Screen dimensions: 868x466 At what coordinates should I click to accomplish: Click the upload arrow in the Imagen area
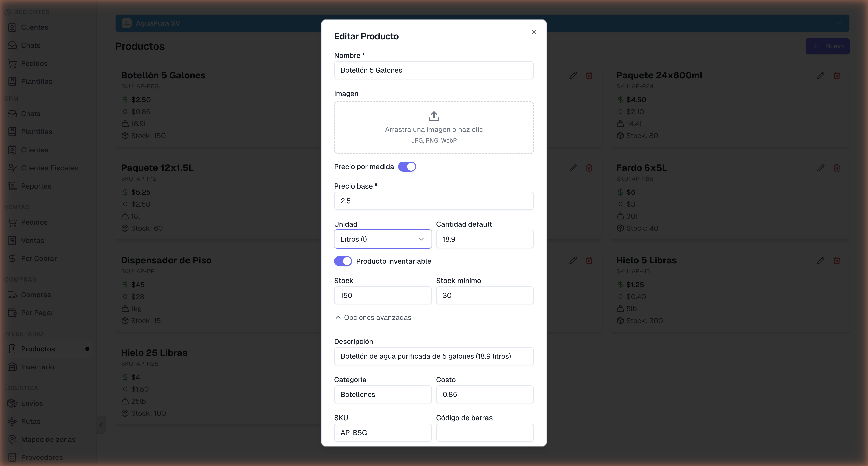(x=434, y=116)
